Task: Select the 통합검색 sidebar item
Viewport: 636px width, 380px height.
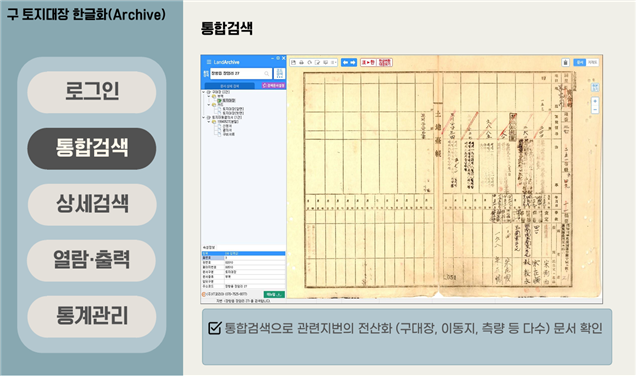Action: [x=92, y=148]
